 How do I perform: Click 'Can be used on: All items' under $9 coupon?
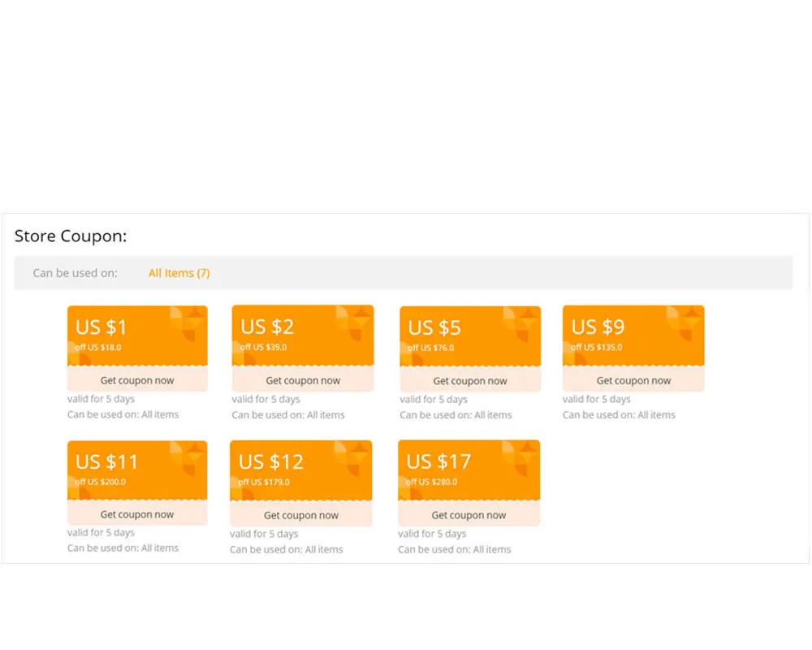pos(619,414)
